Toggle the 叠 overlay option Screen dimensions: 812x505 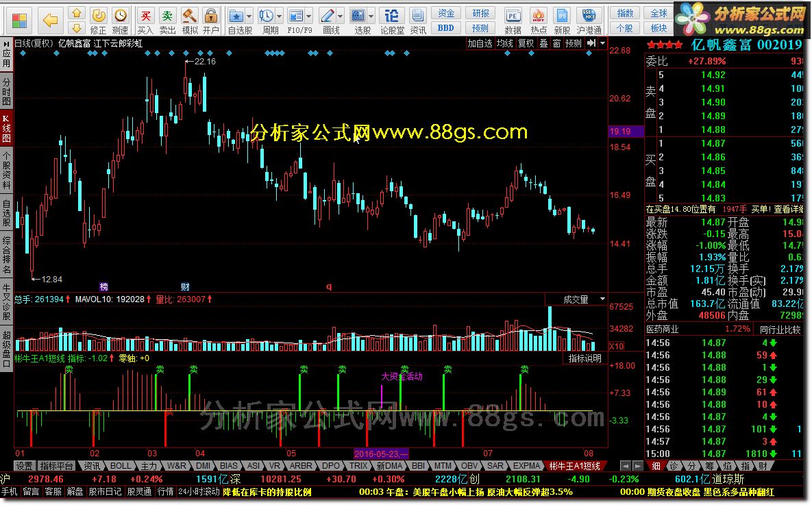(544, 43)
